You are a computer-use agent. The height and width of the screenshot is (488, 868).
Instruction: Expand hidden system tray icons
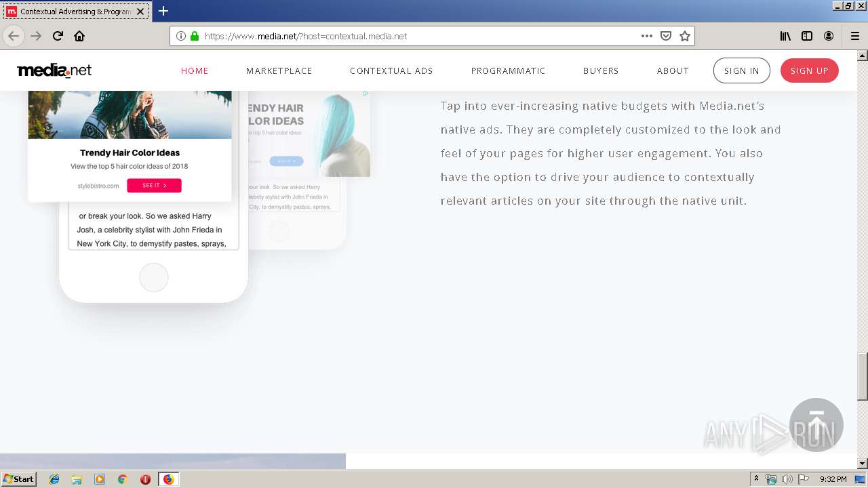[x=756, y=479]
